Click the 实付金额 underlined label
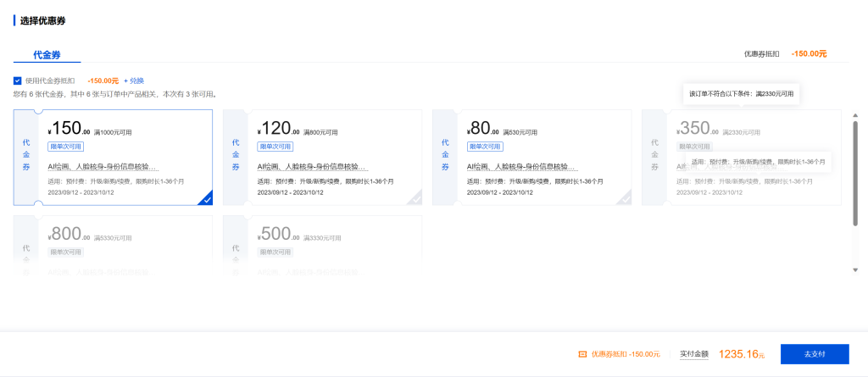 [x=693, y=354]
